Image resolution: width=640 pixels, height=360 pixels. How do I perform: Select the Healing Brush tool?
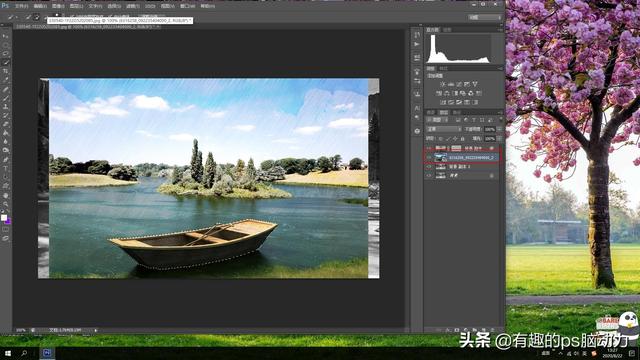coord(5,89)
